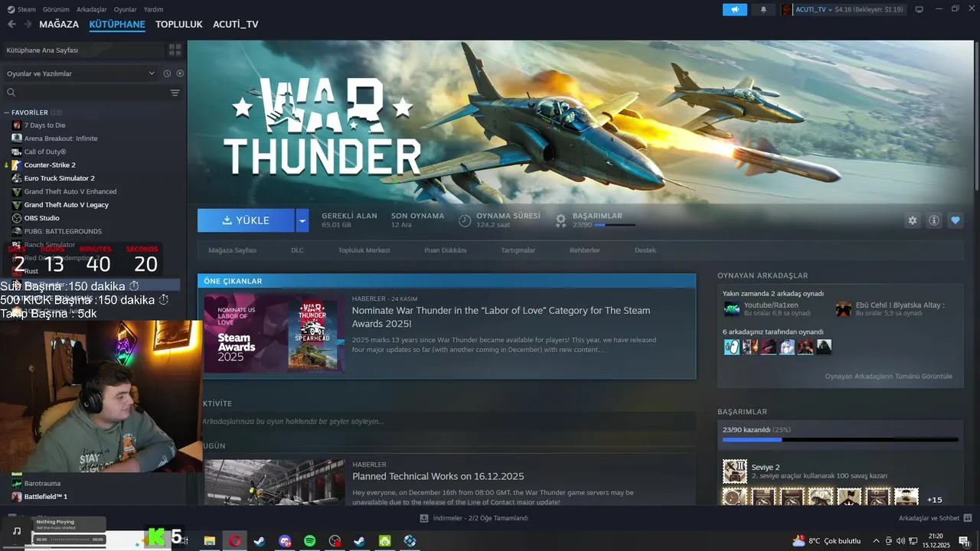Image resolution: width=980 pixels, height=551 pixels.
Task: Open the Steam announcements megaphone
Action: (734, 9)
